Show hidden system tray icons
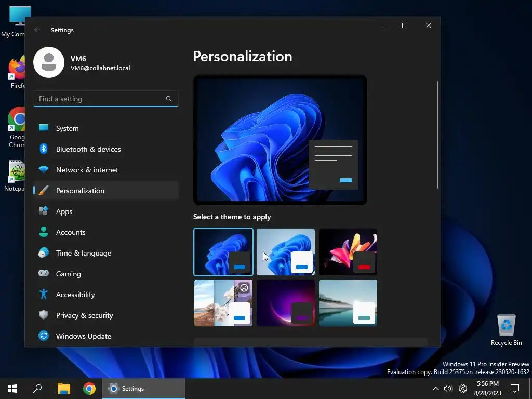The image size is (532, 399). [436, 389]
